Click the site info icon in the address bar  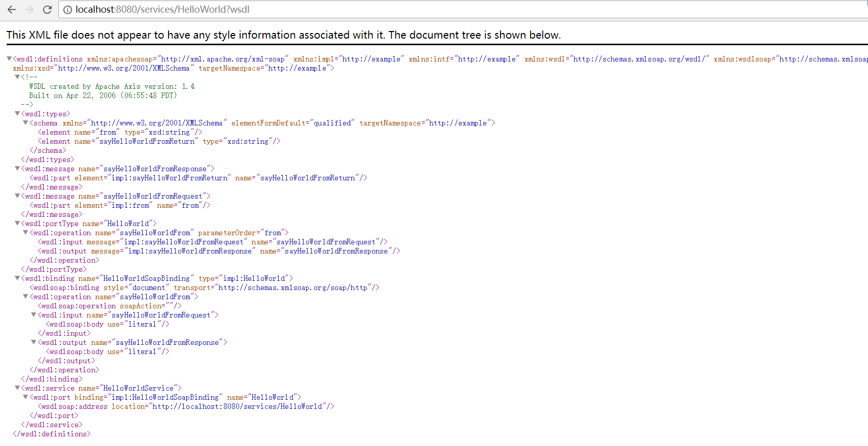pos(68,10)
